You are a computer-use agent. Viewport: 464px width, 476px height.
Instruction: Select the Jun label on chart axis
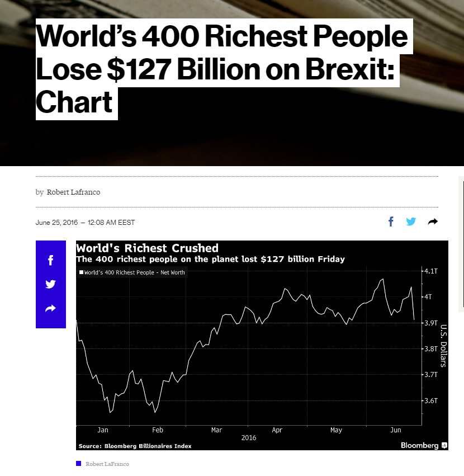[x=396, y=430]
